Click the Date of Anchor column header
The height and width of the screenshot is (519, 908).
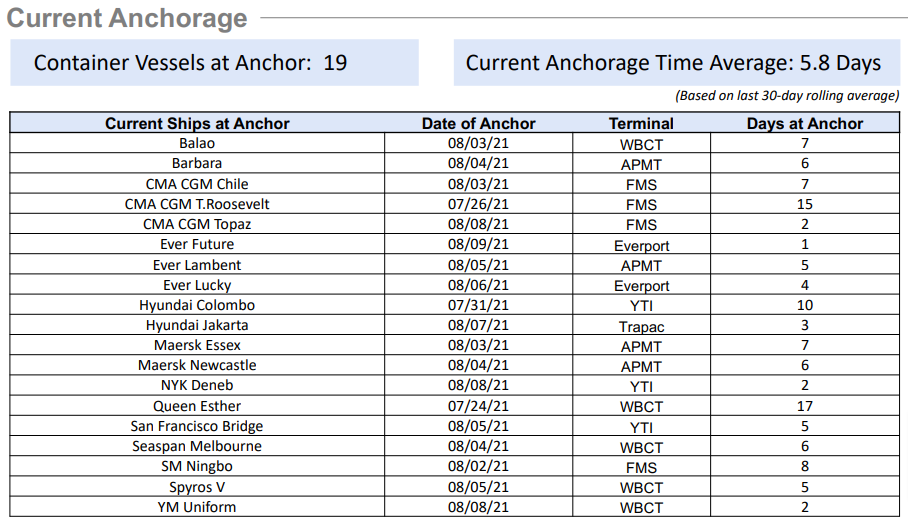coord(478,124)
